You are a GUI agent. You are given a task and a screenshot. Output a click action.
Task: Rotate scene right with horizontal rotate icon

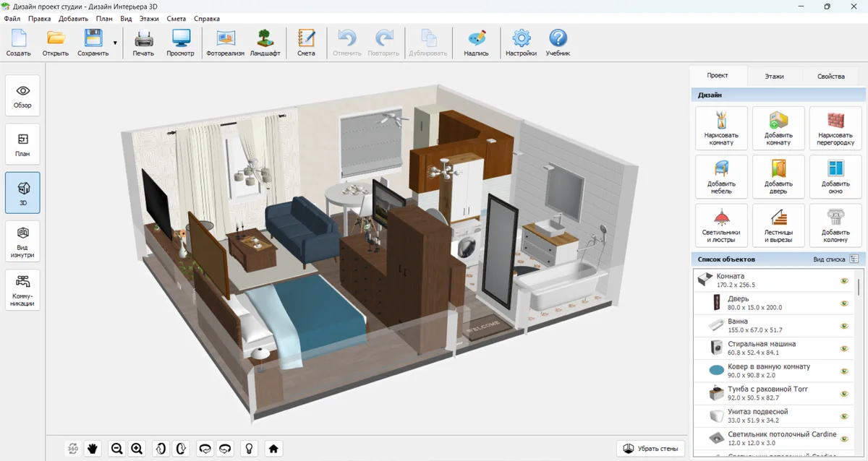point(226,449)
